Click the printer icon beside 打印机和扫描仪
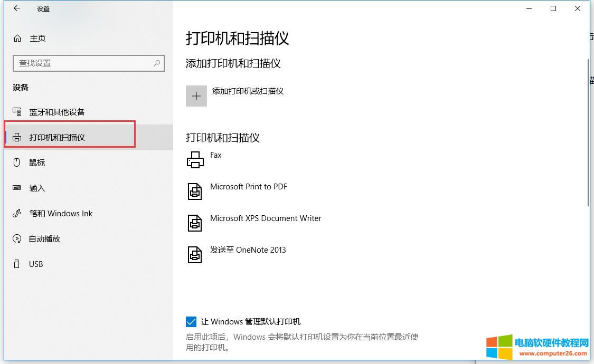Image resolution: width=594 pixels, height=364 pixels. [x=17, y=137]
